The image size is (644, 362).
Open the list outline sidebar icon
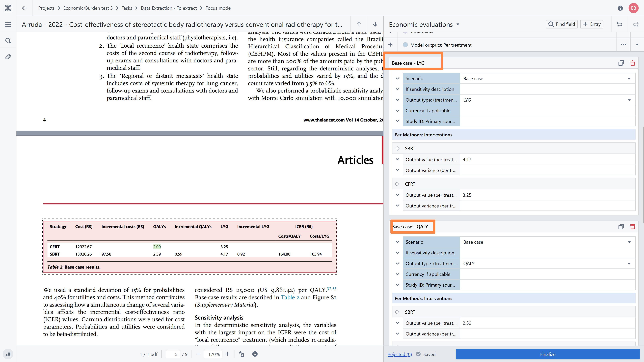[x=8, y=24]
